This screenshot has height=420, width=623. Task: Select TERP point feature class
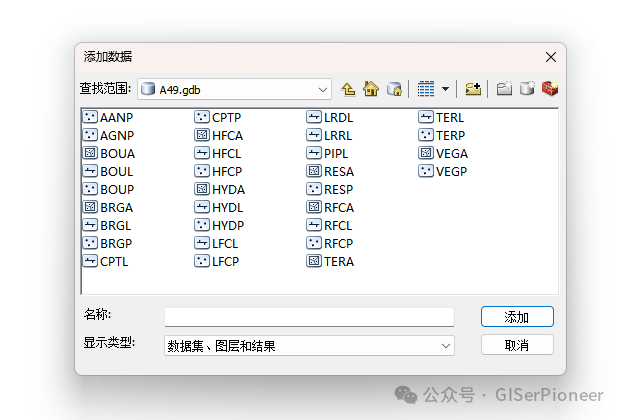click(442, 135)
